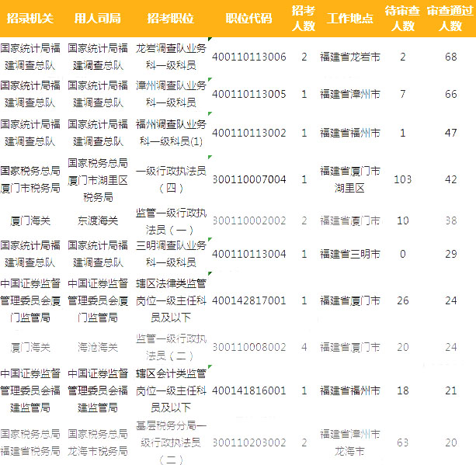Click the 东渡海关 department cell
This screenshot has width=476, height=465.
(x=97, y=221)
